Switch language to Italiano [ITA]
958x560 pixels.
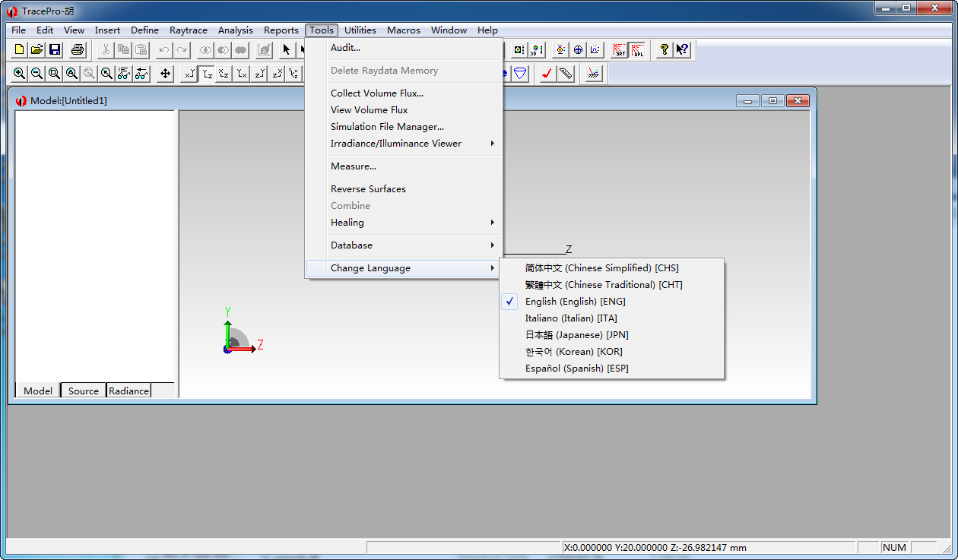(611, 318)
